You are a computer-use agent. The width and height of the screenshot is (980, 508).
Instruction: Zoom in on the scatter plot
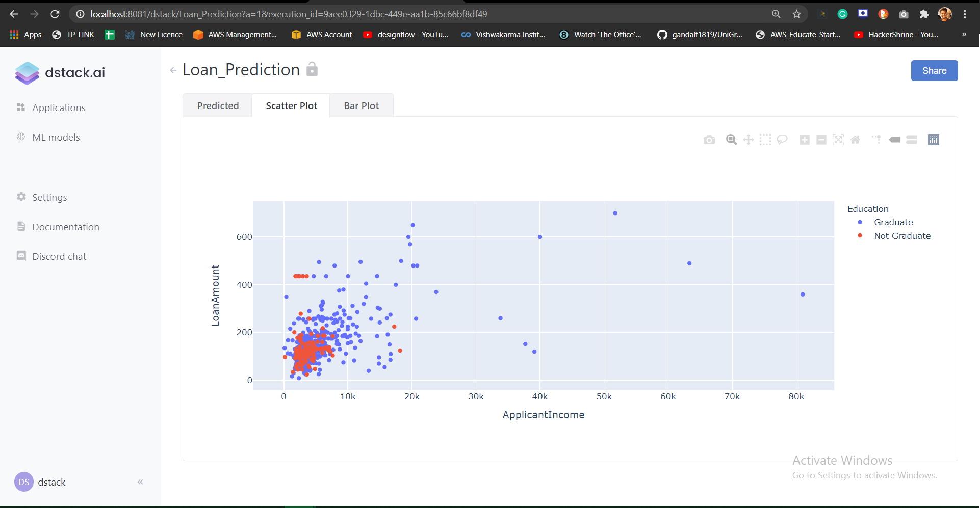pos(805,140)
